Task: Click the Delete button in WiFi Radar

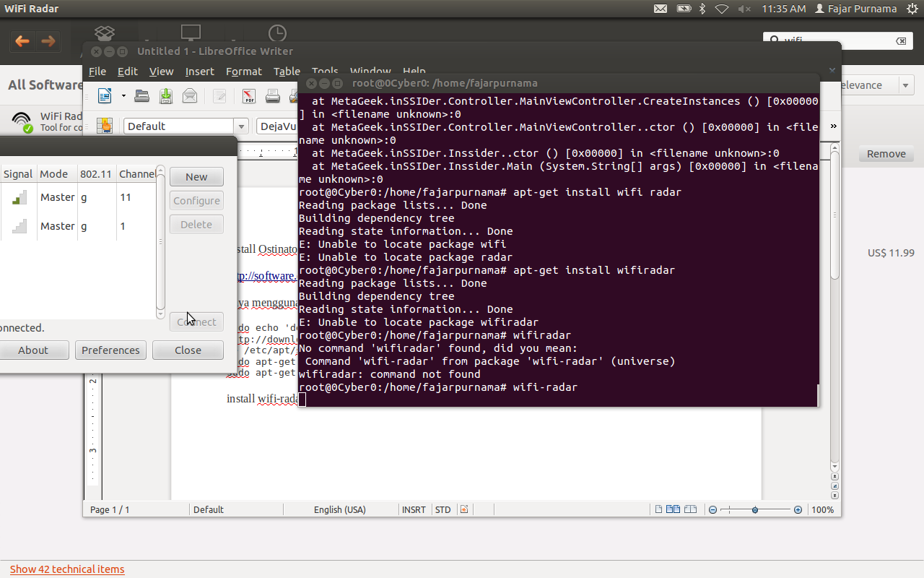Action: coord(196,225)
